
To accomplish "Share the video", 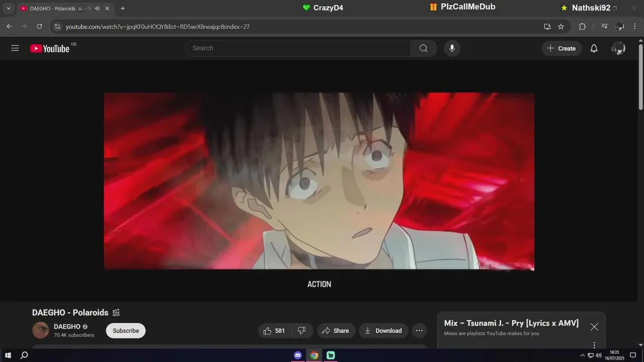I will coord(336,331).
